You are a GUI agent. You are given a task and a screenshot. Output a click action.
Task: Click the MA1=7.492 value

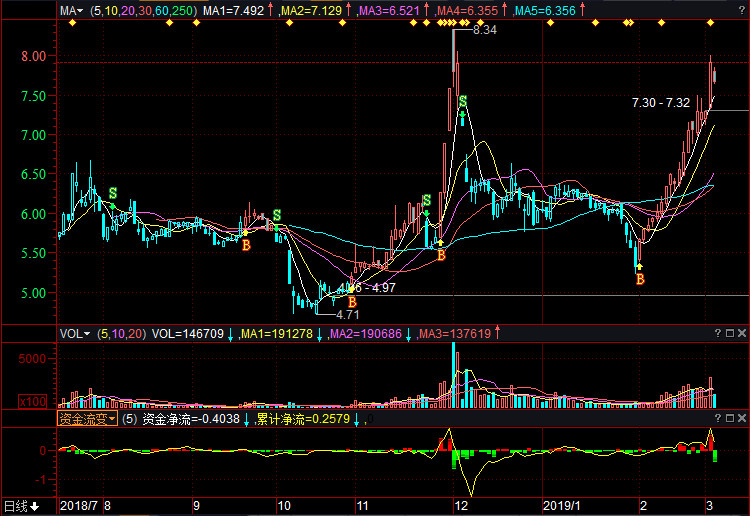click(233, 11)
